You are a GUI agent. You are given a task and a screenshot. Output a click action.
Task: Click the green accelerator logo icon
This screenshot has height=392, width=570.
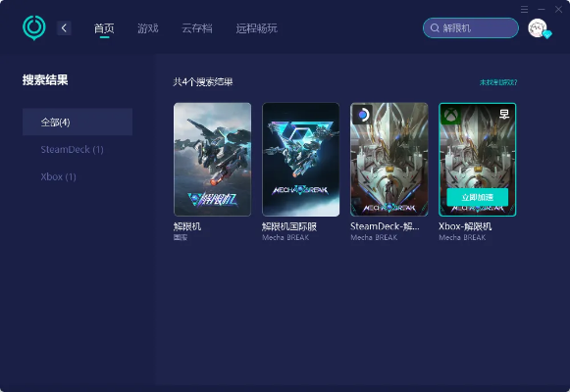pos(34,27)
